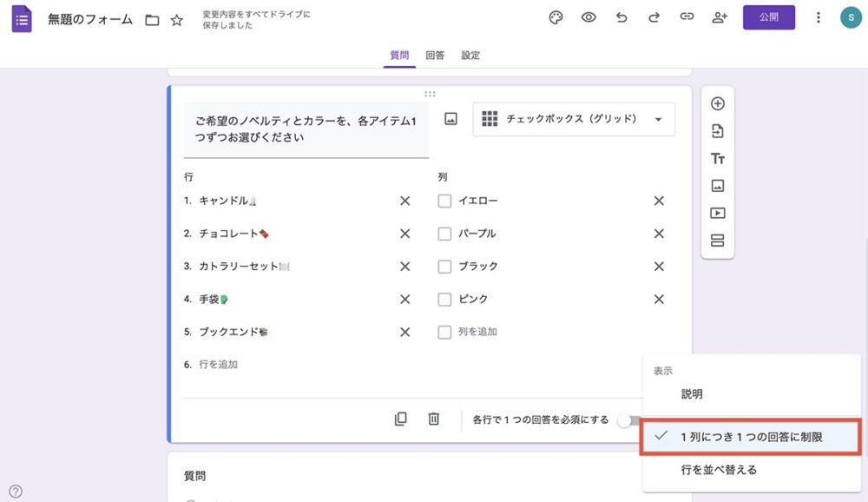Open the three-dot overflow menu

tap(819, 17)
